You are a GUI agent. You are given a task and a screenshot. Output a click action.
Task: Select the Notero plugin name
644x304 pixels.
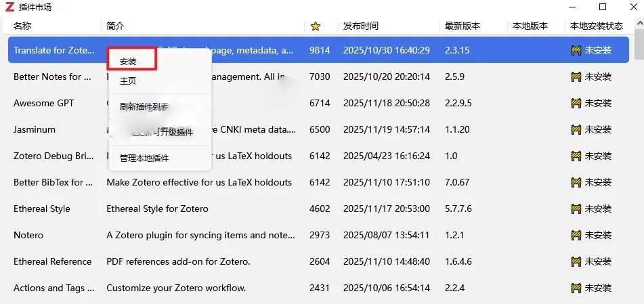click(x=28, y=235)
